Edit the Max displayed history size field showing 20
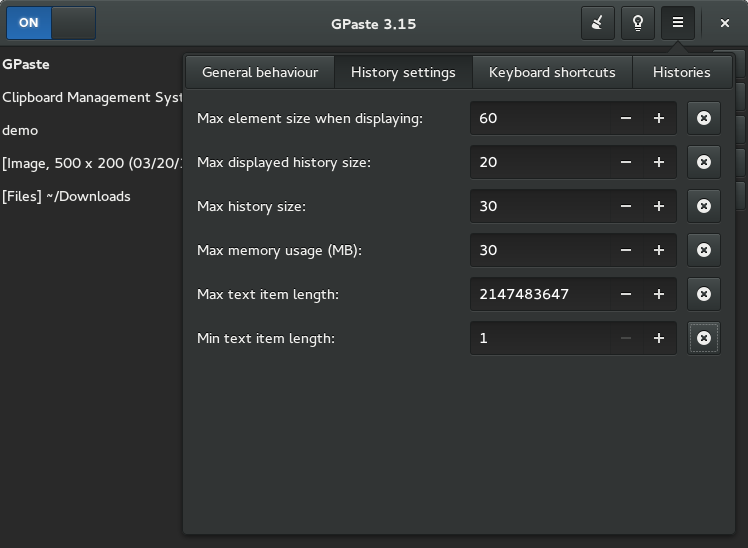Image resolution: width=748 pixels, height=548 pixels. 540,162
